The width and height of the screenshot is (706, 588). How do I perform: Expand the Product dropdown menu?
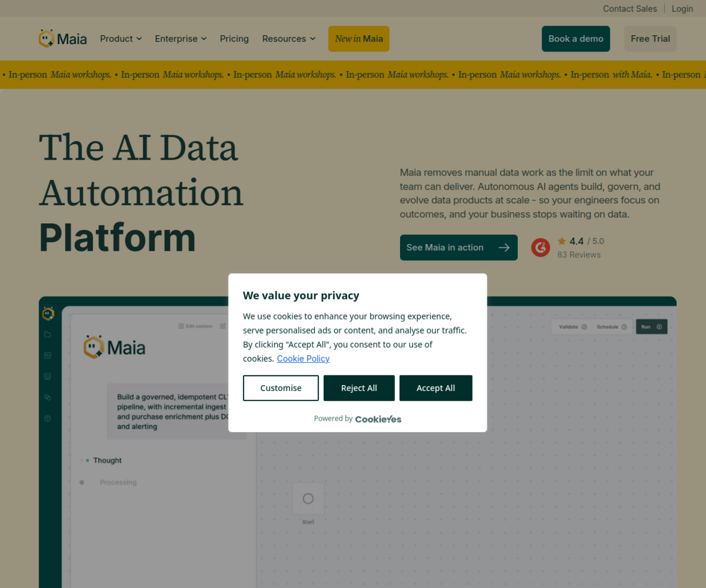(x=121, y=39)
